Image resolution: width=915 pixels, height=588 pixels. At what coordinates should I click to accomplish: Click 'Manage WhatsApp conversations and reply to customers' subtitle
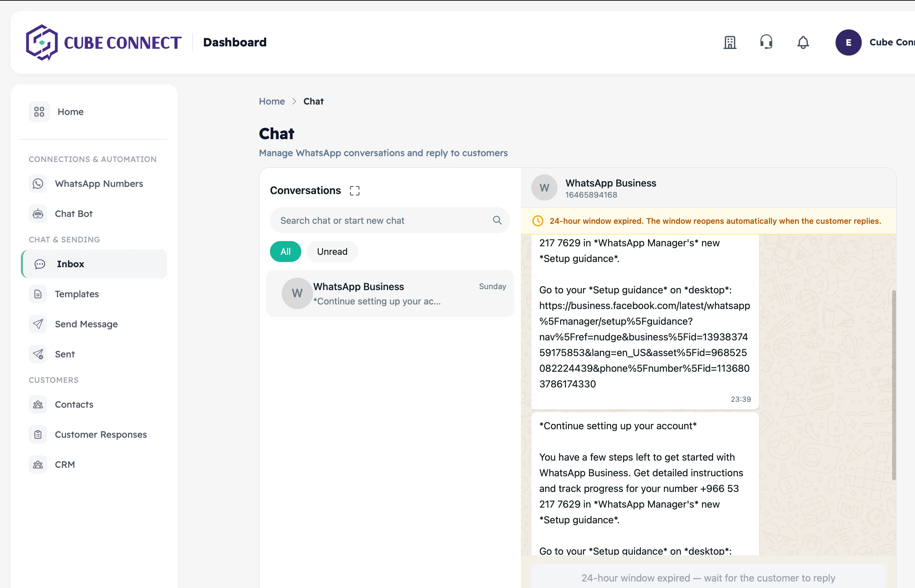[x=383, y=153]
